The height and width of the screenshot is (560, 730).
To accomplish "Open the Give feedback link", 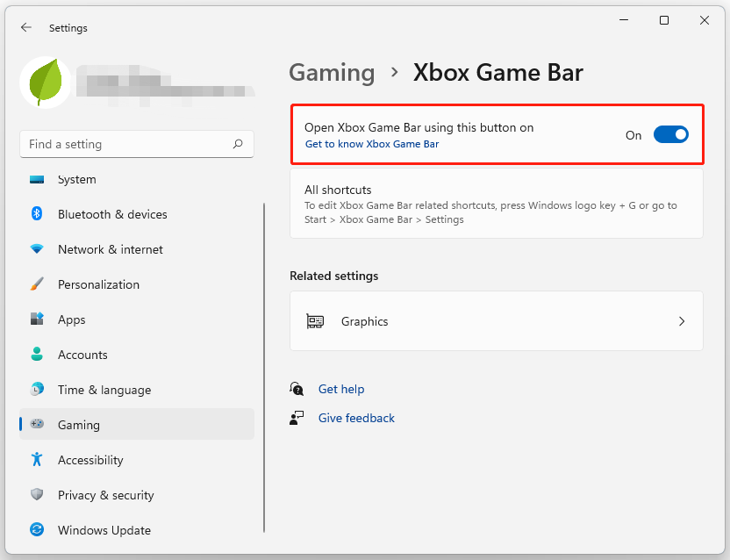I will click(356, 418).
